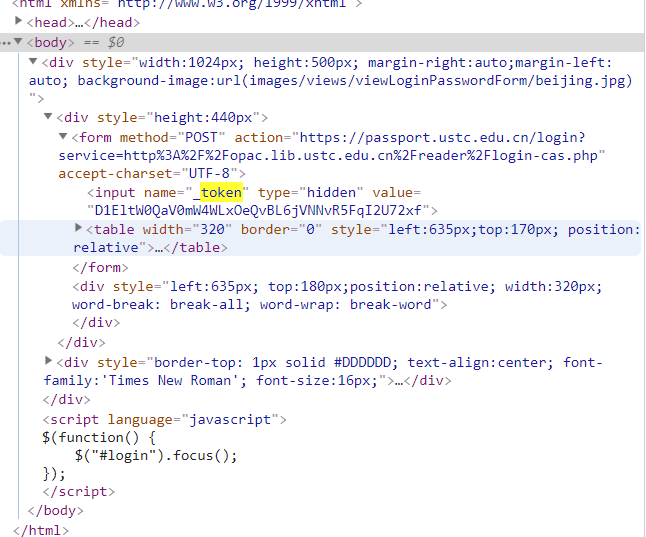Click the type="hidden" attribute
646x537 pixels.
click(x=311, y=192)
